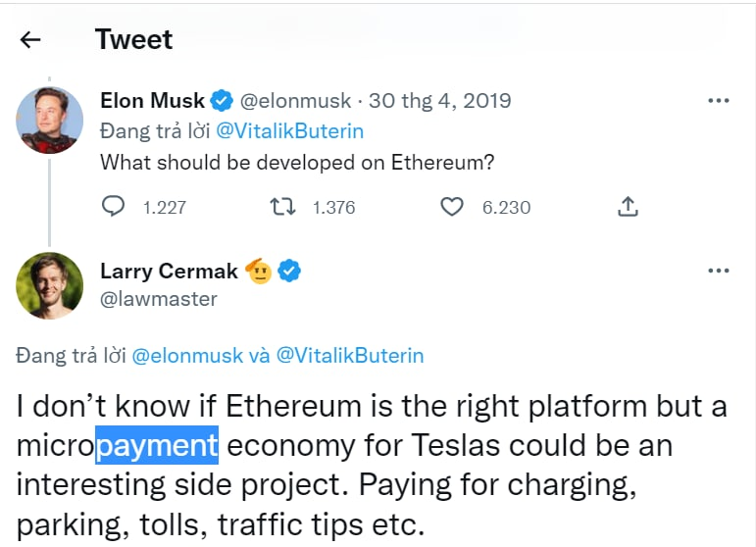The height and width of the screenshot is (547, 756).
Task: Click the Larry Cermak display name
Action: [x=168, y=271]
